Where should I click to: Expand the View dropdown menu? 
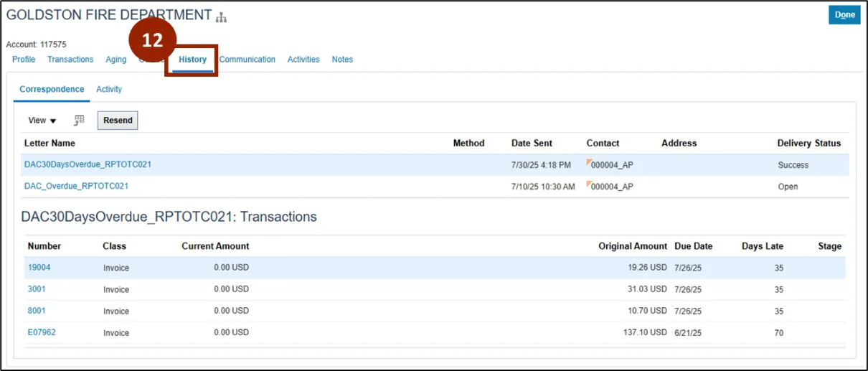(42, 121)
